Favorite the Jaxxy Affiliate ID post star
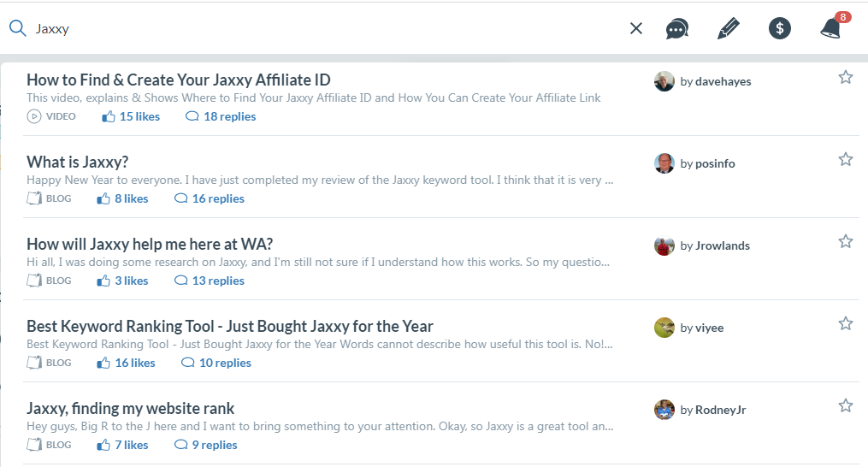868x467 pixels. [845, 77]
